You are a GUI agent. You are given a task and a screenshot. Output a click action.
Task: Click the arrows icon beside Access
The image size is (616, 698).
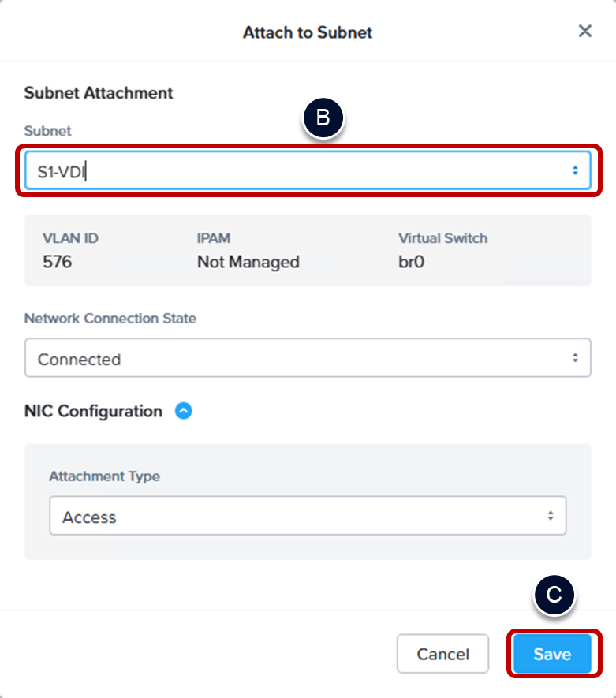(551, 517)
